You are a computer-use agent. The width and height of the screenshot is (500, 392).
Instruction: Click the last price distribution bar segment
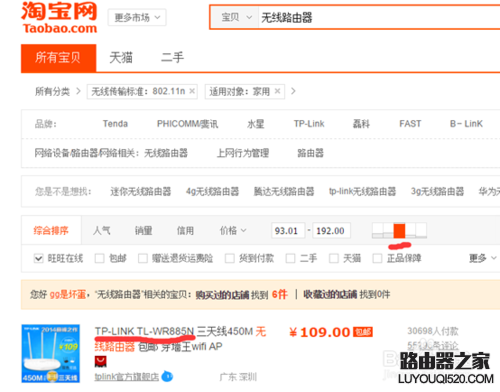coord(421,231)
